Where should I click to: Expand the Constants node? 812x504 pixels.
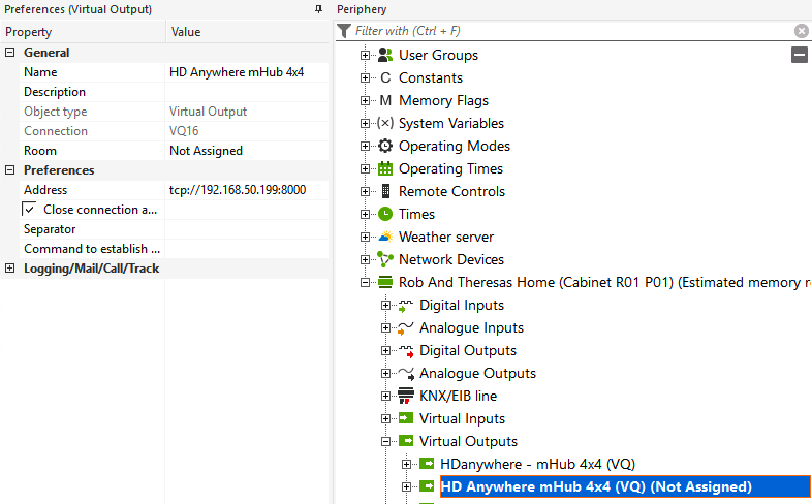click(x=365, y=78)
